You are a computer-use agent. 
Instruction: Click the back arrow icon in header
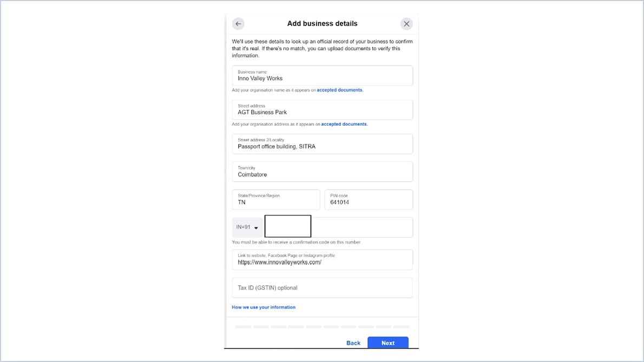(x=238, y=24)
